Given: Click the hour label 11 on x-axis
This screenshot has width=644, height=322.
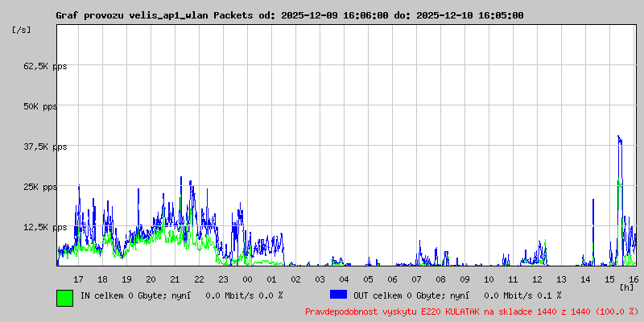Looking at the screenshot, I should coord(513,279).
